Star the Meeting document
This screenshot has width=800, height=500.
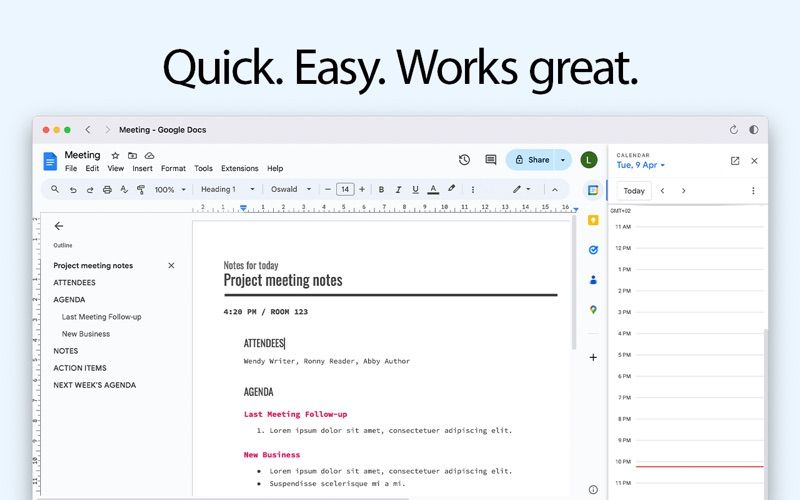point(115,156)
